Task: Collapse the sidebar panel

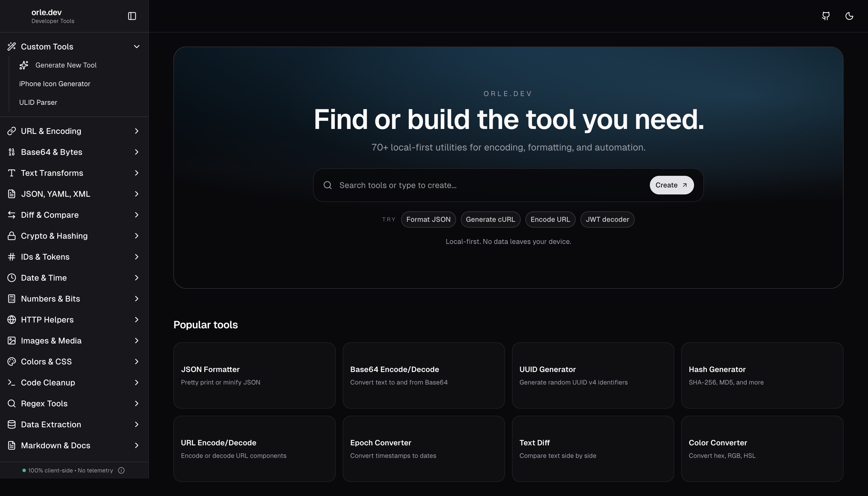Action: click(x=132, y=16)
